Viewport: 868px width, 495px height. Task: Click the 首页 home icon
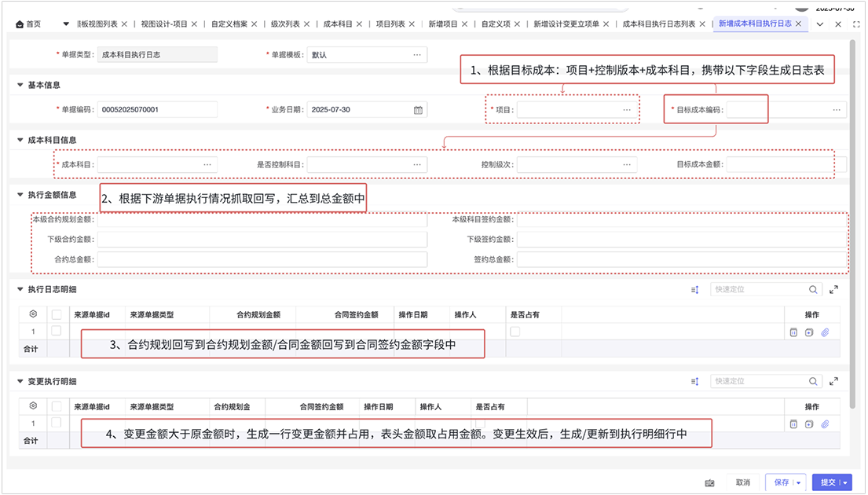tap(20, 24)
